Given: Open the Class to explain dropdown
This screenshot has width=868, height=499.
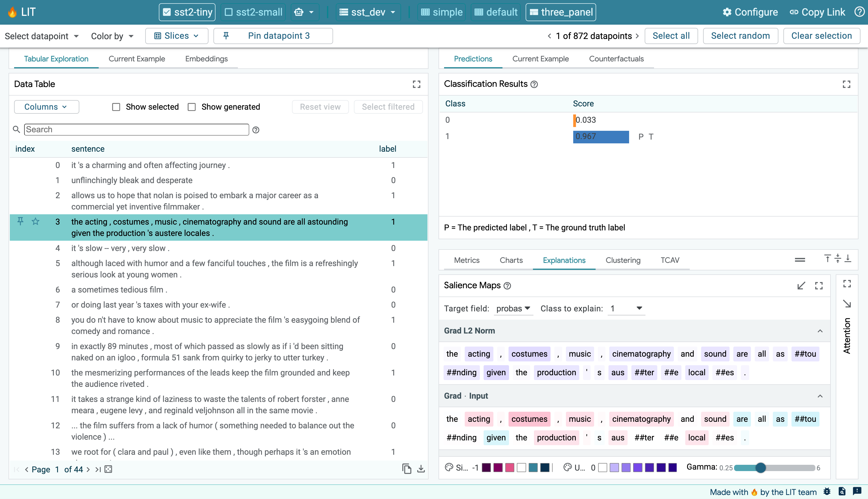Looking at the screenshot, I should point(626,308).
